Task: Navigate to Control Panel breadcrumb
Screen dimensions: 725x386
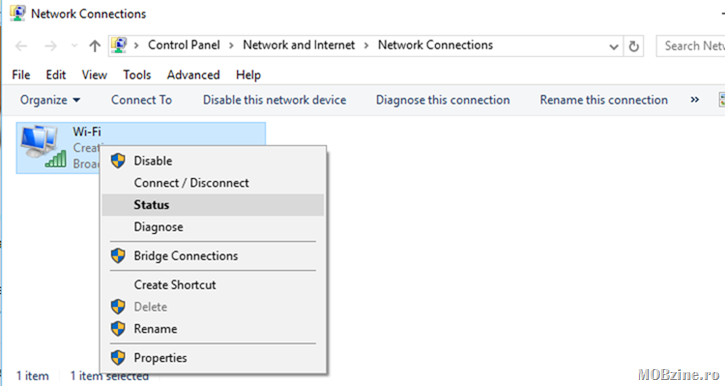Action: [x=184, y=45]
